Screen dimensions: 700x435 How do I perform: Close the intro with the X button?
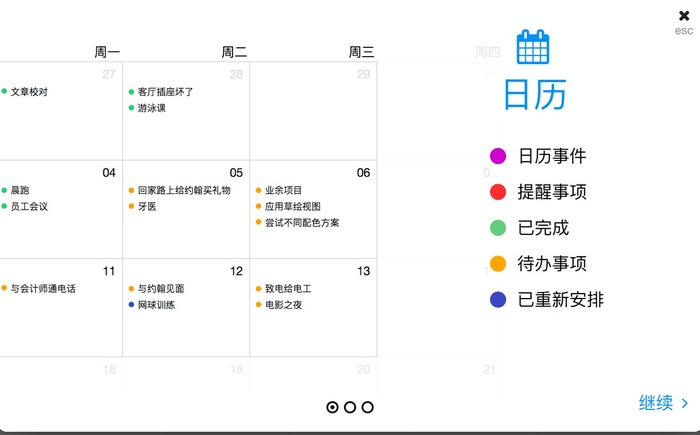point(684,15)
